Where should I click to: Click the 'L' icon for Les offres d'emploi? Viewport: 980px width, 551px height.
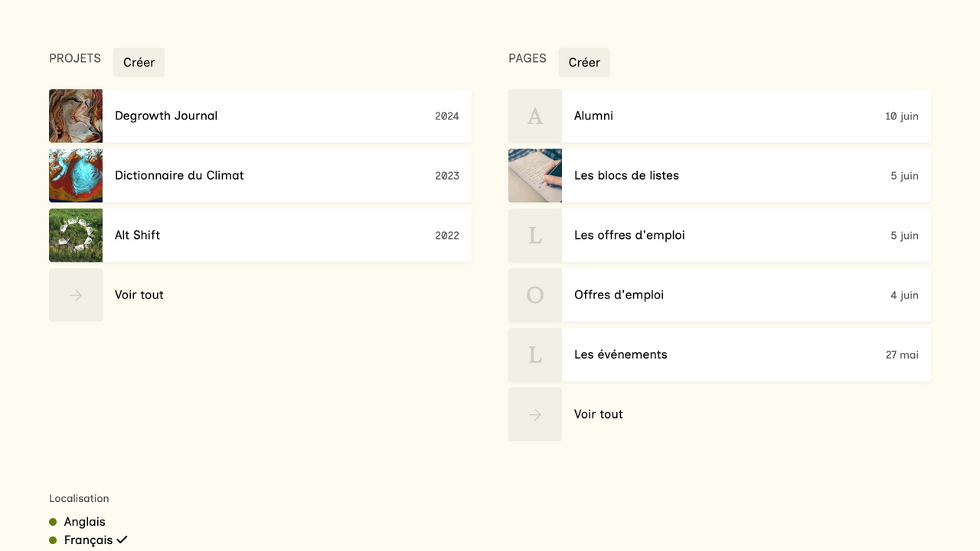[535, 235]
